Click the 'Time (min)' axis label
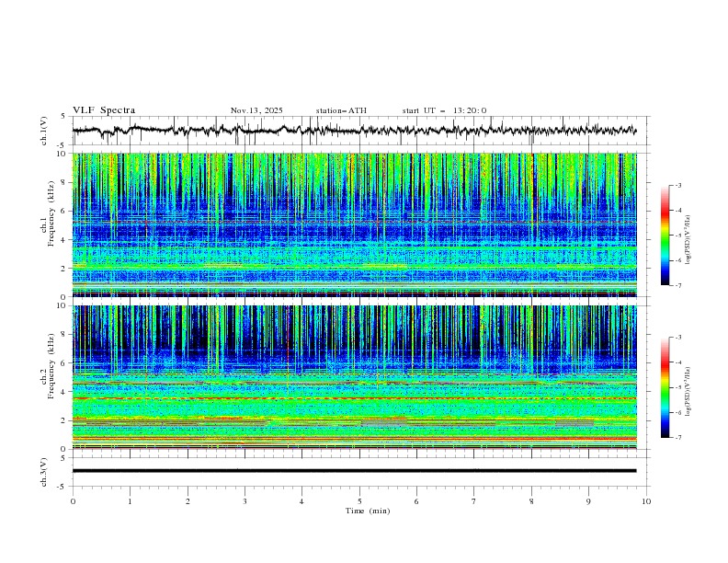The image size is (728, 563). [368, 511]
